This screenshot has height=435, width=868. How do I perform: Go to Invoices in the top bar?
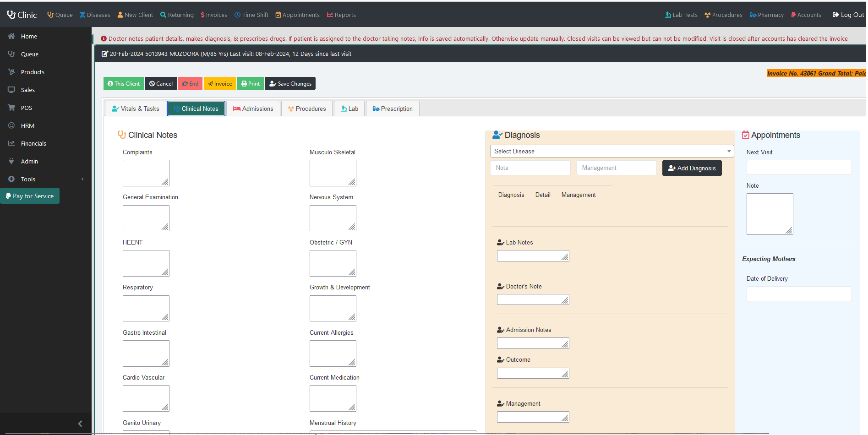click(x=214, y=15)
